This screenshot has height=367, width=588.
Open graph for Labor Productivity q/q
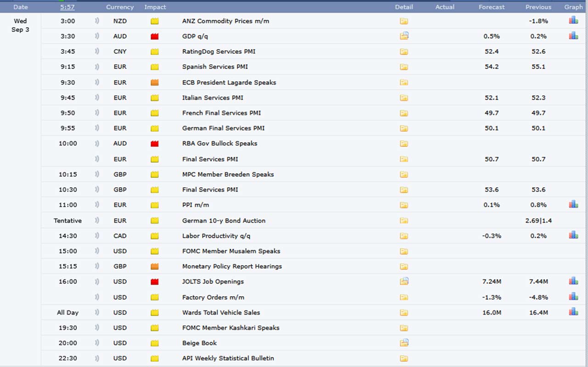point(573,235)
